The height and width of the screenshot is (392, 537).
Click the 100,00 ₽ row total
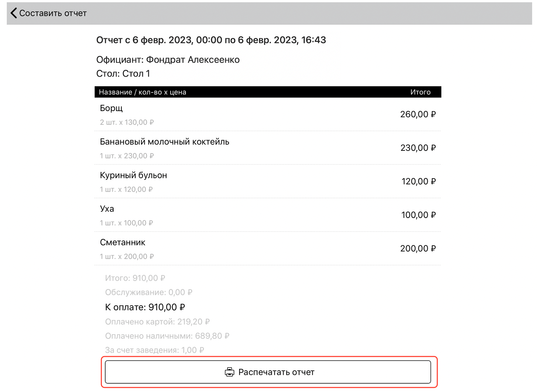[418, 215]
